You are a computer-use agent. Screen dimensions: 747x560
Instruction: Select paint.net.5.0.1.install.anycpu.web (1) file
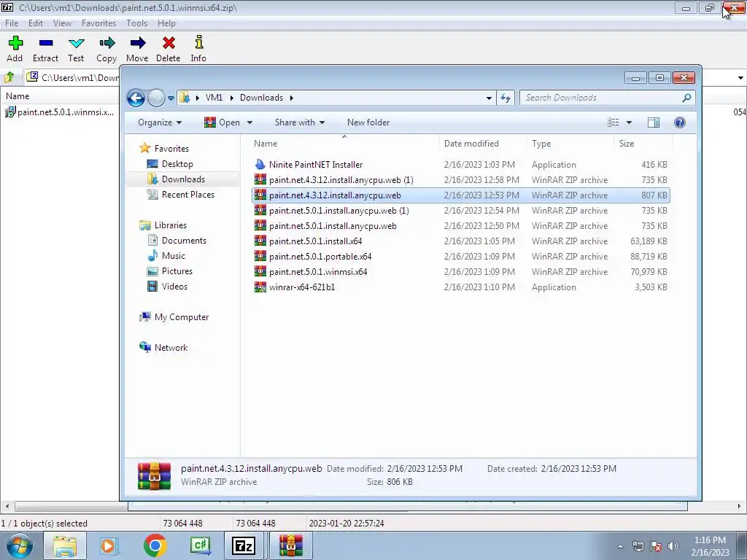point(460,211)
